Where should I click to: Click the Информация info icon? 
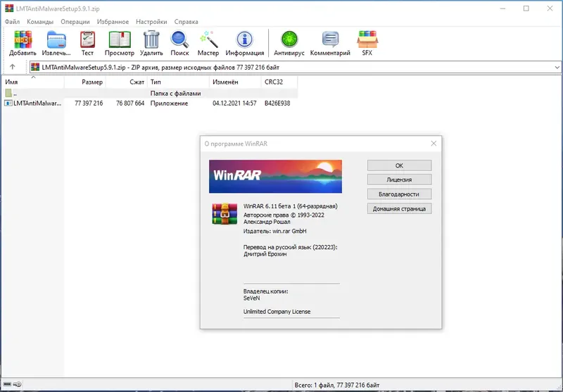pyautogui.click(x=245, y=39)
